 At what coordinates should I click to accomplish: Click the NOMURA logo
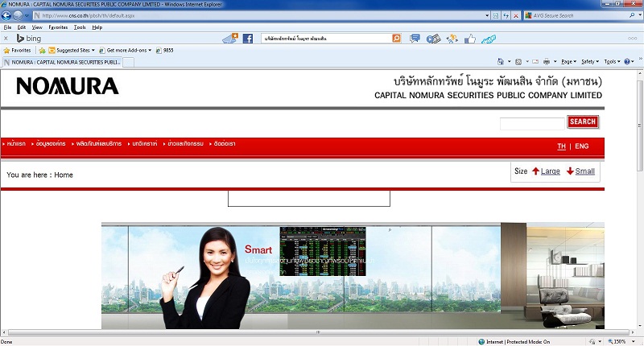[68, 86]
